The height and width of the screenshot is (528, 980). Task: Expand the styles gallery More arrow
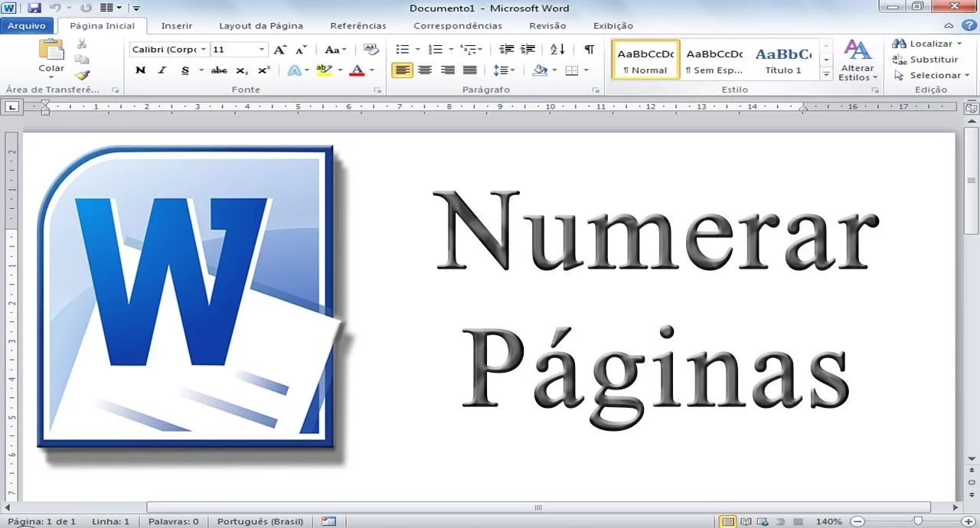click(826, 74)
